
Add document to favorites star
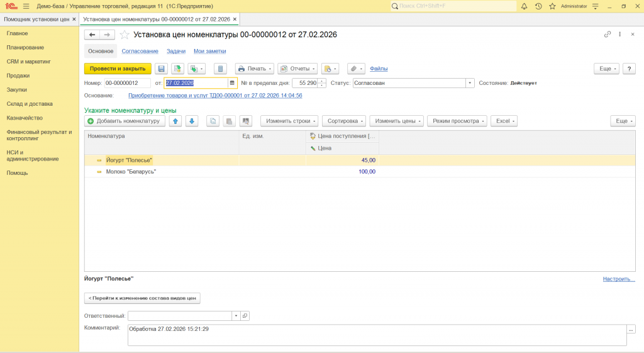pos(125,35)
